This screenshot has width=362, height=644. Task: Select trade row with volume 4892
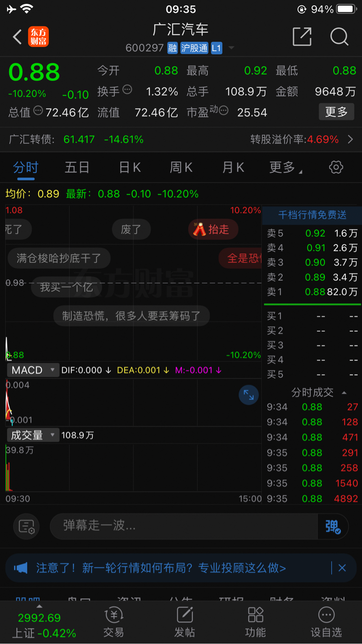click(x=312, y=498)
